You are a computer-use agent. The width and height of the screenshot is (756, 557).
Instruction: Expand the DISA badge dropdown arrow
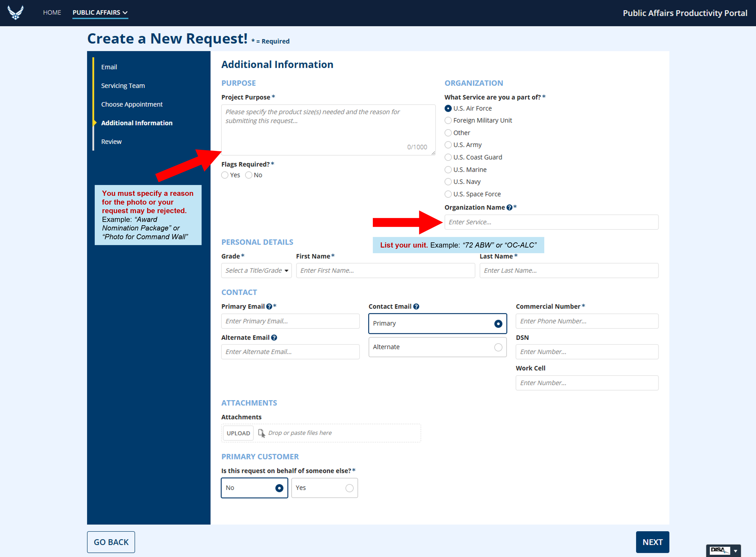tap(736, 551)
